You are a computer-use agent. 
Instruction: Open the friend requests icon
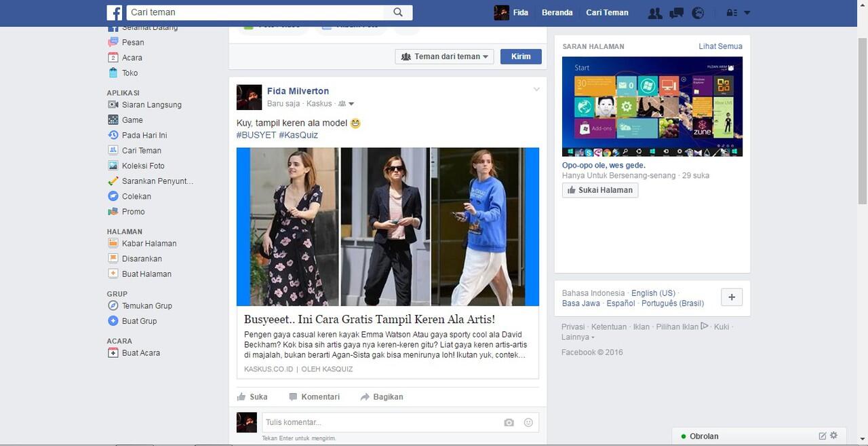point(654,13)
